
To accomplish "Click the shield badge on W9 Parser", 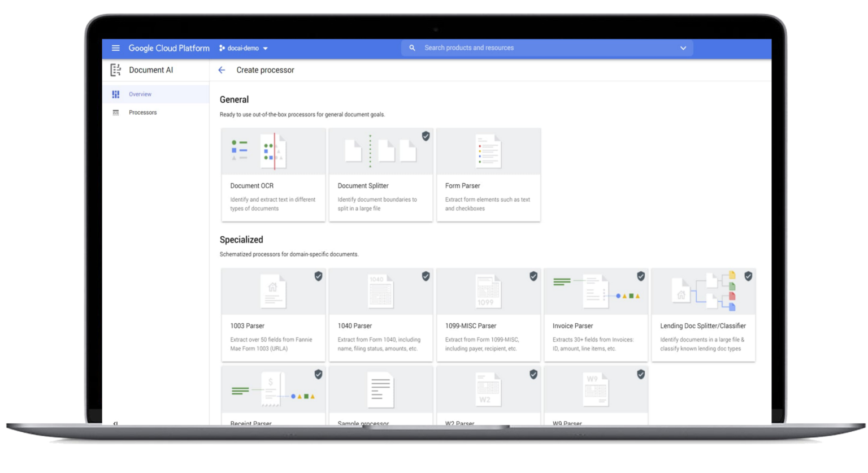I will click(641, 375).
